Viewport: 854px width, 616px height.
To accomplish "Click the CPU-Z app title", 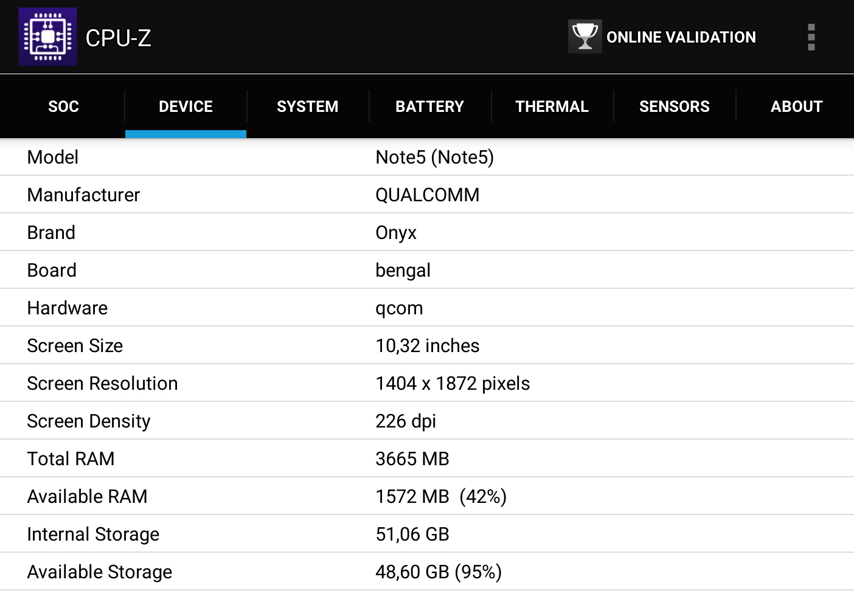I will pyautogui.click(x=118, y=38).
